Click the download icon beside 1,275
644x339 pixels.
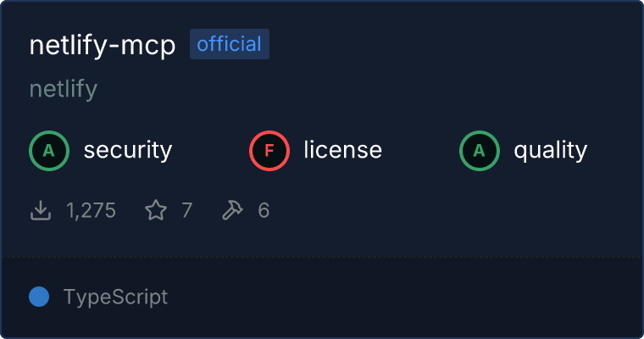(41, 210)
